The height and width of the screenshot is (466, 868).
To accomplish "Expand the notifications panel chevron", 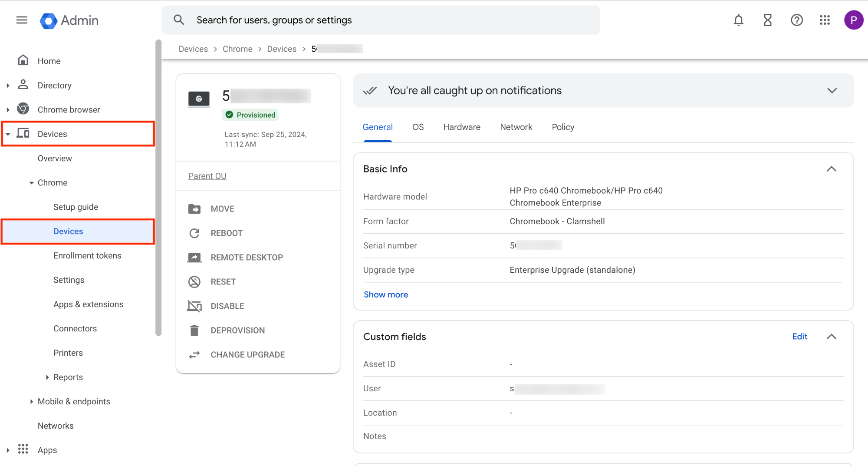I will coord(832,90).
